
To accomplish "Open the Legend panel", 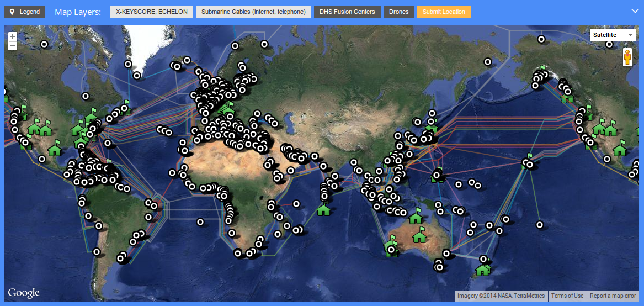I will click(25, 12).
